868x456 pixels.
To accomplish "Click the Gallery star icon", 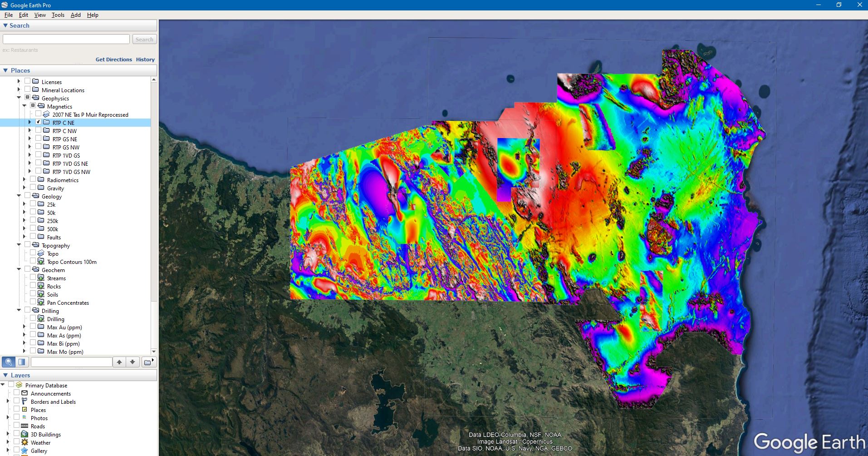I will point(25,451).
